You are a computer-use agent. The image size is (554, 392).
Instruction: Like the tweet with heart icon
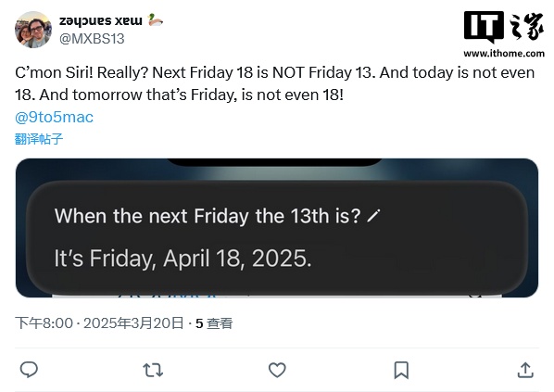click(277, 370)
